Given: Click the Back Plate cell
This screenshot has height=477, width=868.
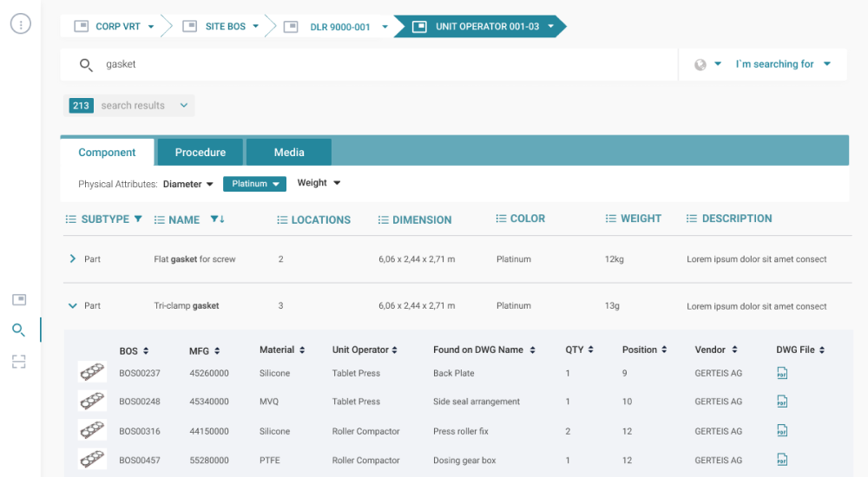Looking at the screenshot, I should tap(453, 373).
